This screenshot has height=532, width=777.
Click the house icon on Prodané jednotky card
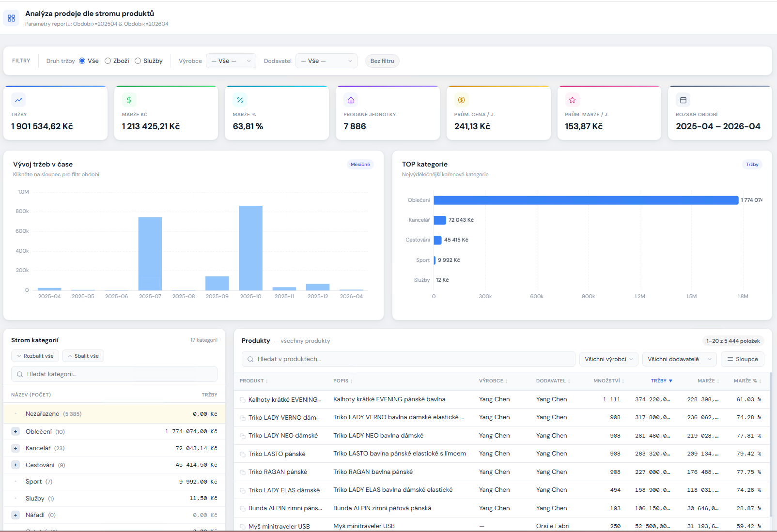(x=351, y=100)
